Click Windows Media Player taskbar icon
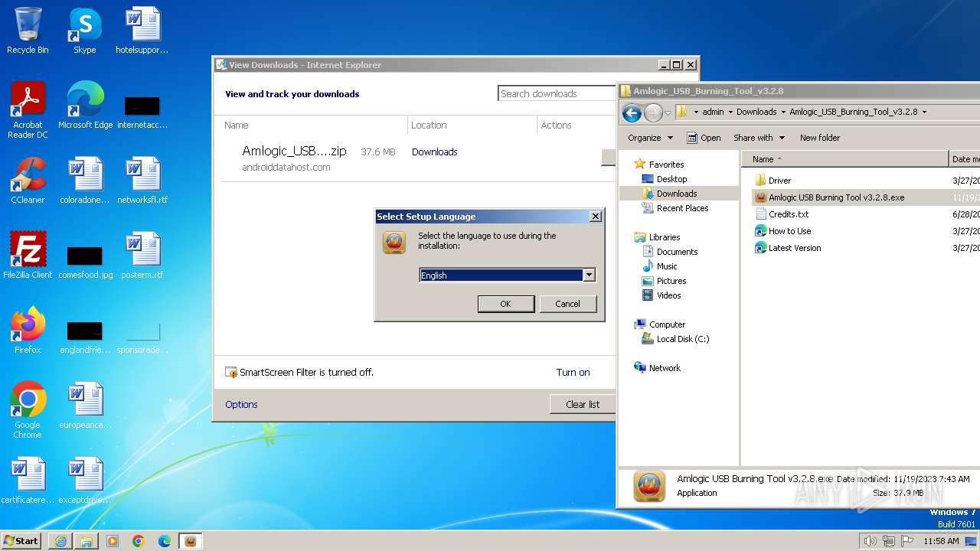The image size is (980, 551). 113,541
